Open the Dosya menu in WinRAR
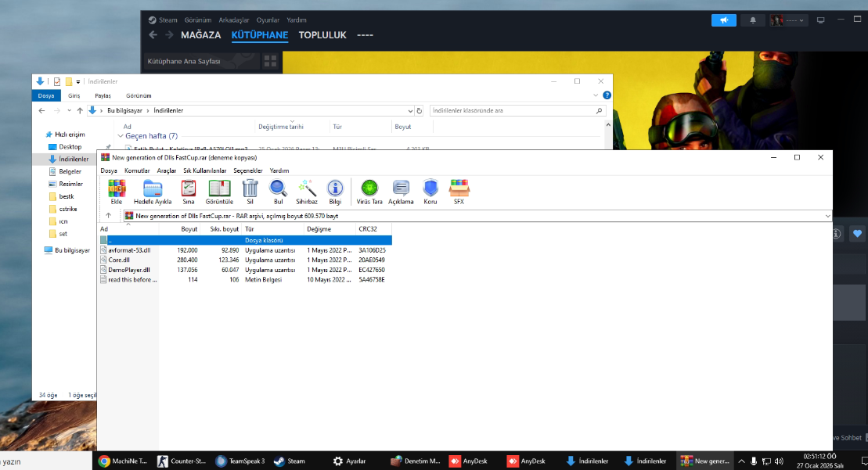 click(x=109, y=170)
